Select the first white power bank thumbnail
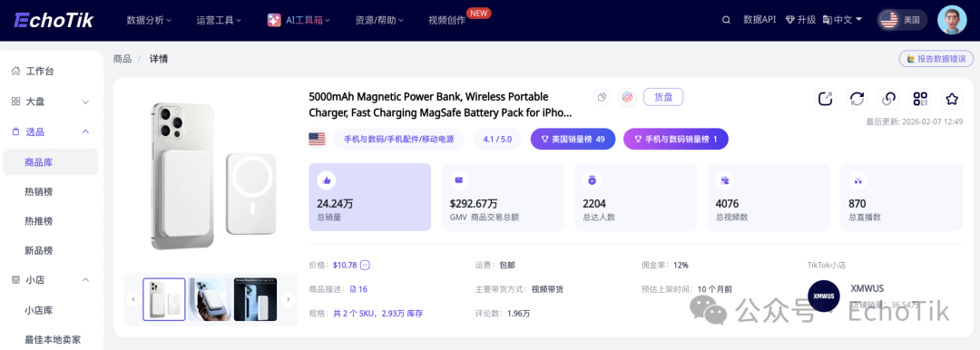The width and height of the screenshot is (980, 350). coord(164,299)
